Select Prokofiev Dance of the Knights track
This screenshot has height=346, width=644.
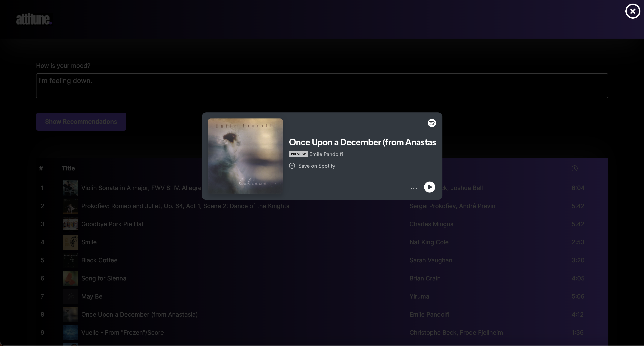click(185, 206)
